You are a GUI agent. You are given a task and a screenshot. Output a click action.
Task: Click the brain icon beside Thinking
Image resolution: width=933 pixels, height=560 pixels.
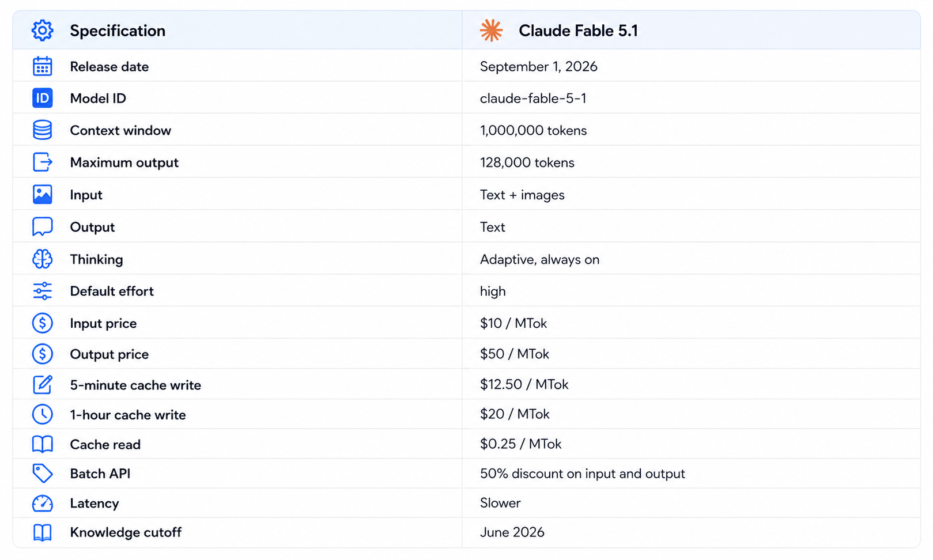[x=42, y=259]
